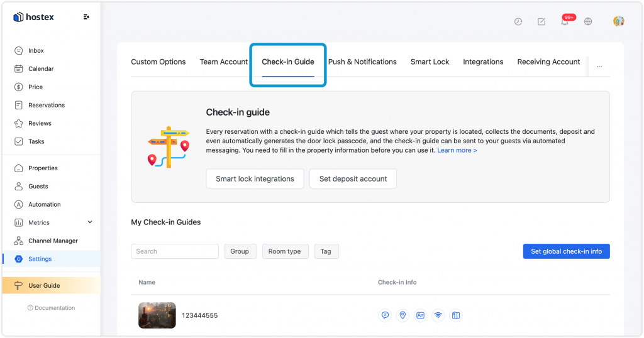Click the location pin check-in info icon

click(x=402, y=315)
